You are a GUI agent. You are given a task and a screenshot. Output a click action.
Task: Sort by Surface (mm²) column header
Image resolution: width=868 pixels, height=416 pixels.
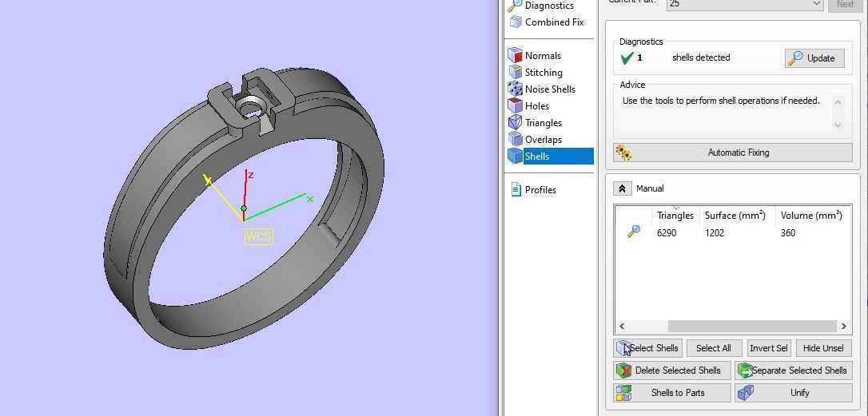[x=735, y=216]
